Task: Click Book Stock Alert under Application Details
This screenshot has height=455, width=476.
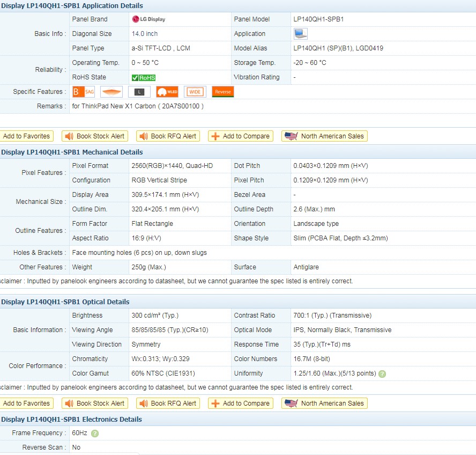Action: coord(95,136)
